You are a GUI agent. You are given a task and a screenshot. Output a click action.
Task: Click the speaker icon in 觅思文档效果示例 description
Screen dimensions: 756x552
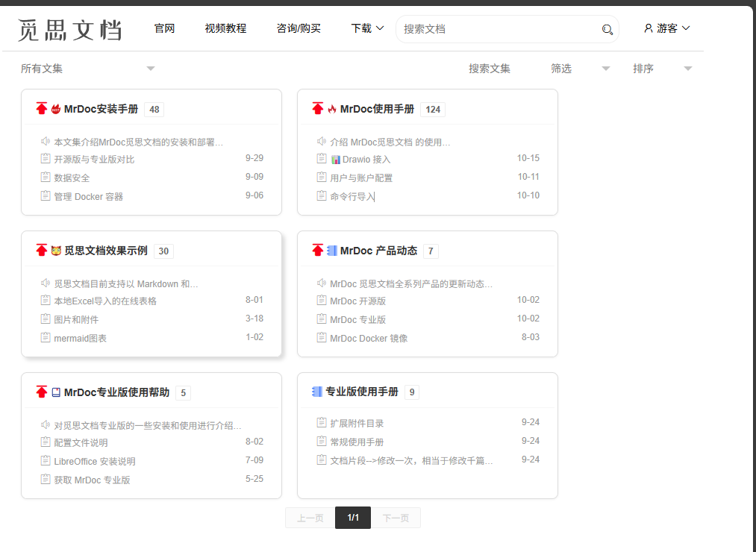tap(46, 283)
